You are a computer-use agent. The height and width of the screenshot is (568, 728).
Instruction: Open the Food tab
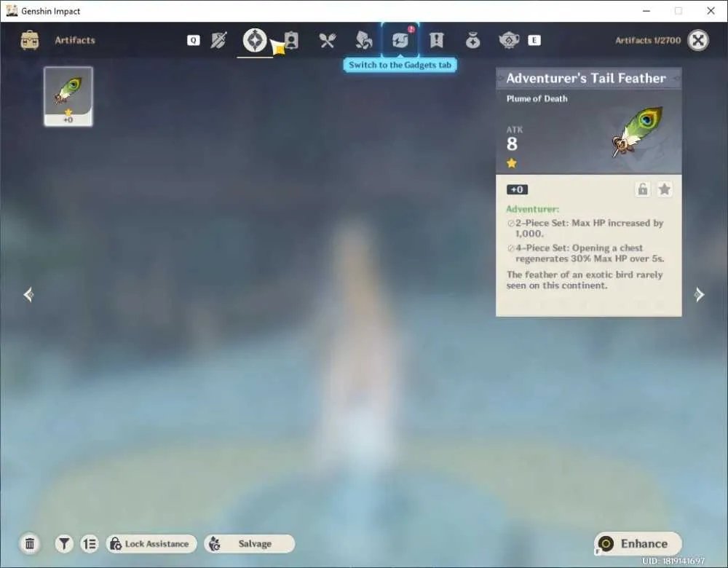coord(328,40)
